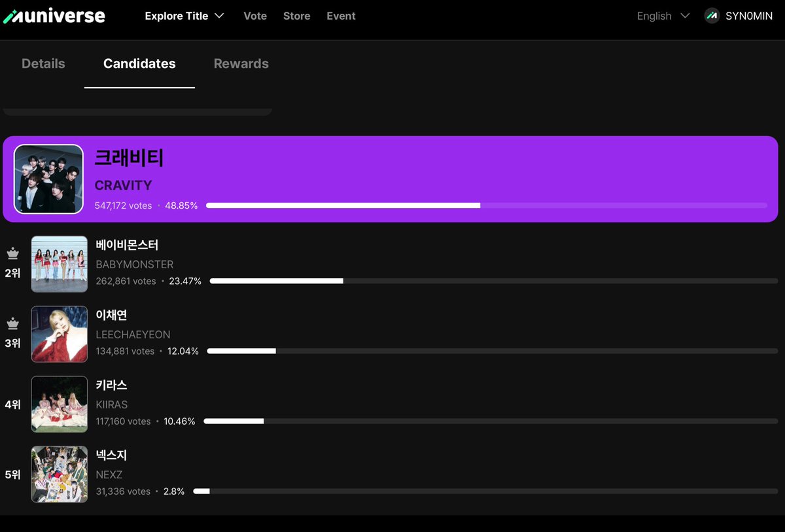785x532 pixels.
Task: Click the BABYMONSTER vote progress bar
Action: coord(494,281)
